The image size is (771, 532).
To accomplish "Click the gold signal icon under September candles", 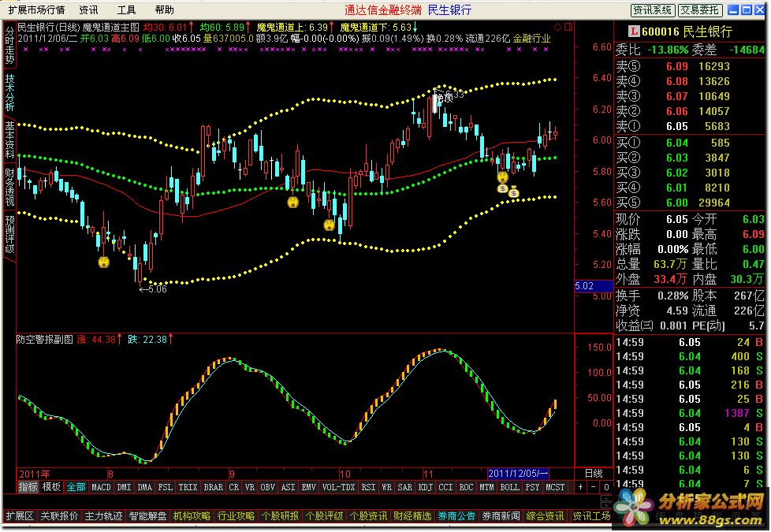I will click(x=293, y=202).
